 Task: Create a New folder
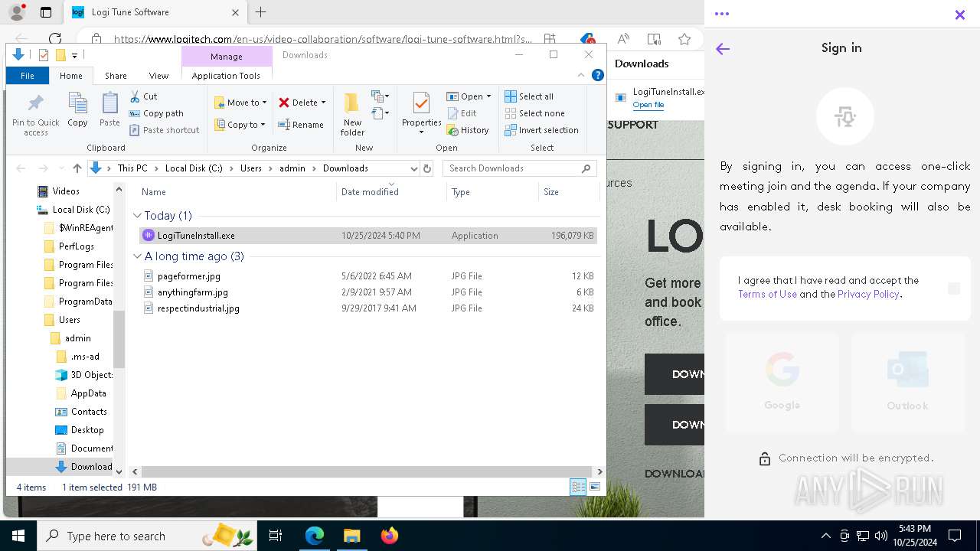click(x=352, y=115)
